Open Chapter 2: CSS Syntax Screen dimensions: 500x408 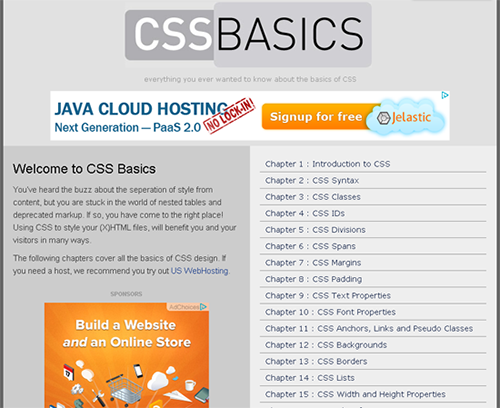(x=312, y=181)
